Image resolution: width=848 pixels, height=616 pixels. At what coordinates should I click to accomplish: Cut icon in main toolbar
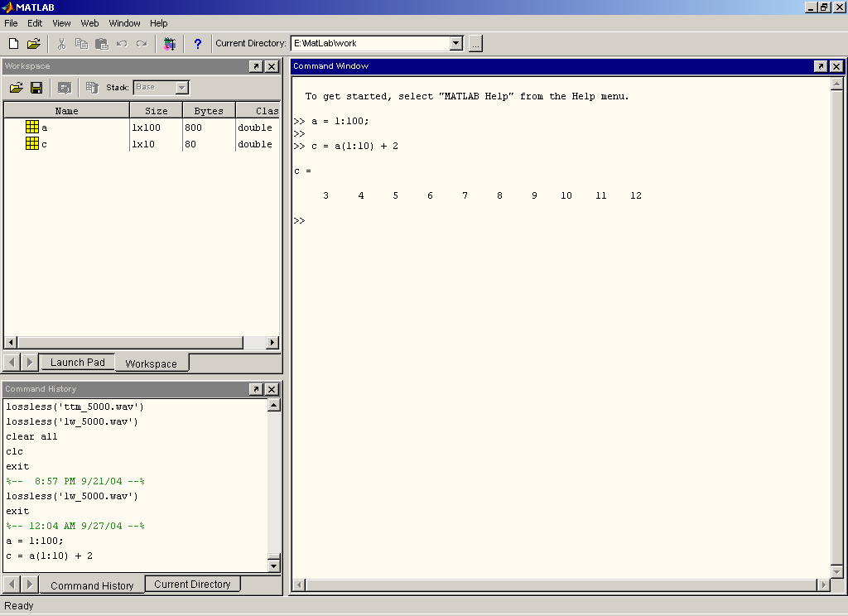[61, 44]
